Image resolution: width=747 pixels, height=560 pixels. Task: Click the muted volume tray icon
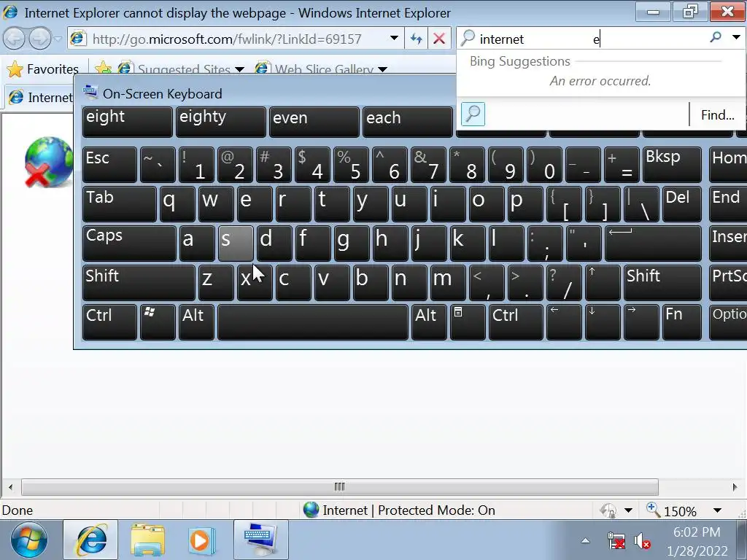(x=642, y=542)
